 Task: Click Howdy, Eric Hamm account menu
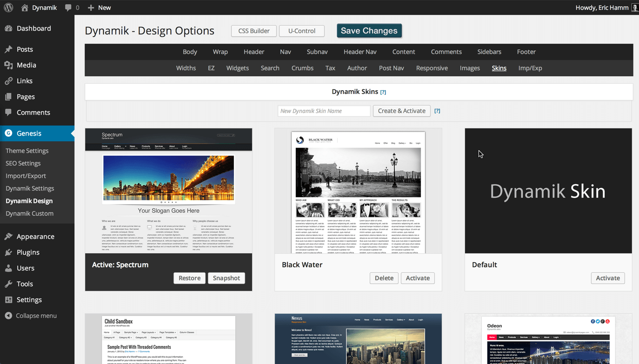[607, 7]
